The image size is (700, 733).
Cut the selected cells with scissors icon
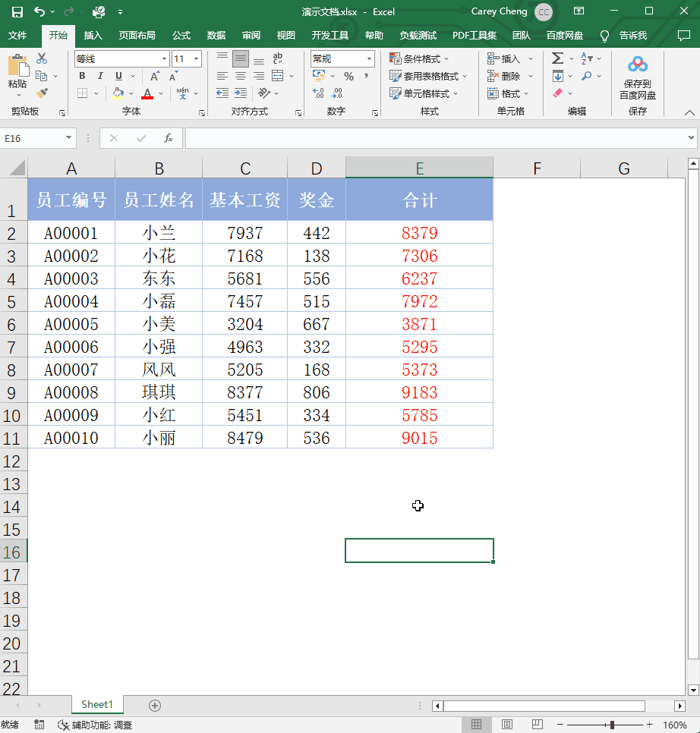[42, 58]
